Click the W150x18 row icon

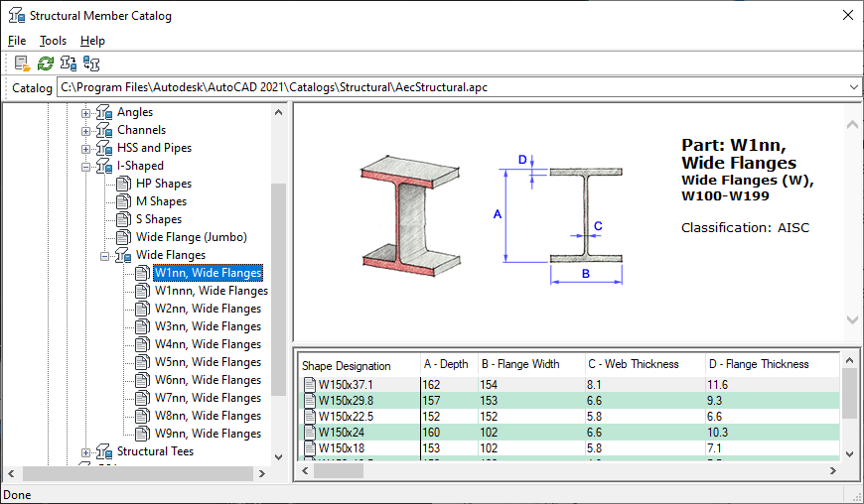[x=310, y=448]
